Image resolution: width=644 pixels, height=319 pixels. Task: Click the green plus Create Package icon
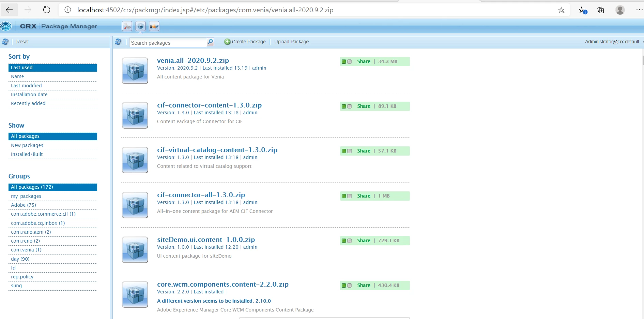point(227,42)
